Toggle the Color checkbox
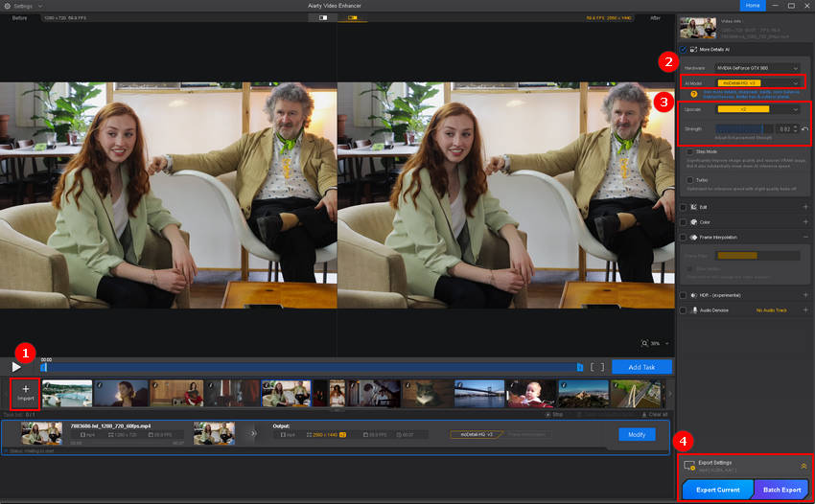 tap(683, 222)
